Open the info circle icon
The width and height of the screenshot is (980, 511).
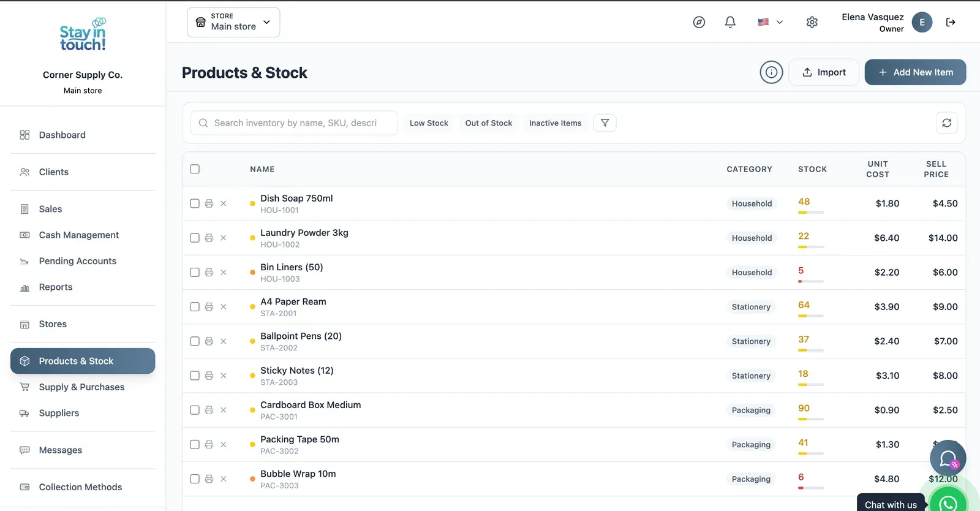[x=772, y=72]
